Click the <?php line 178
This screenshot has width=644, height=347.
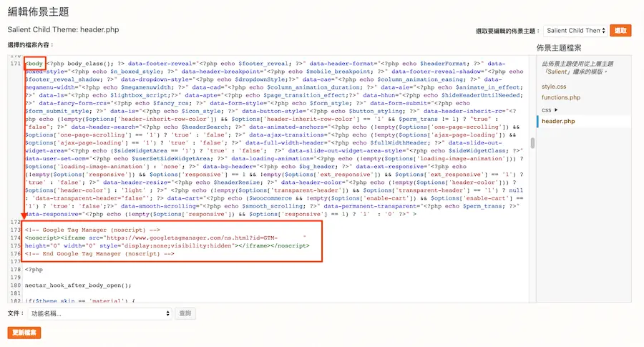tap(34, 270)
